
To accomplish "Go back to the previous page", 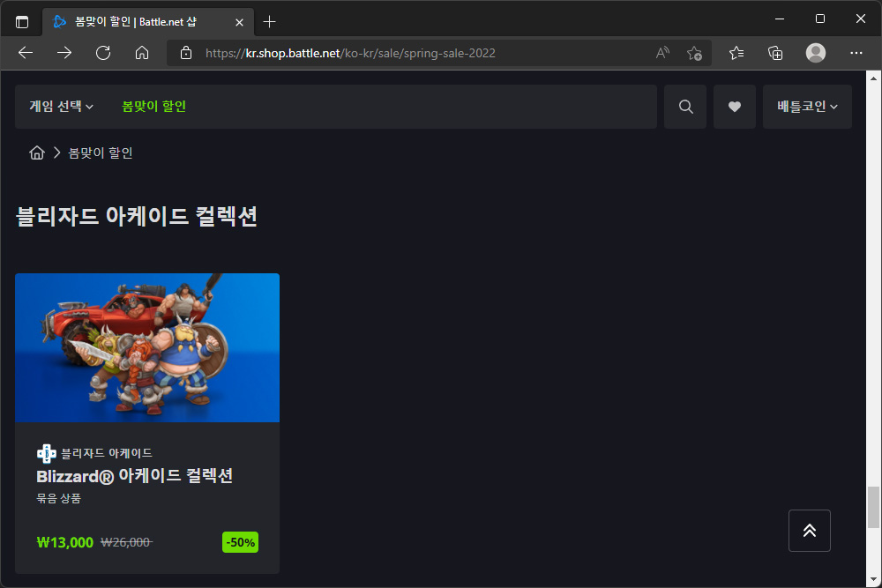I will 26,53.
